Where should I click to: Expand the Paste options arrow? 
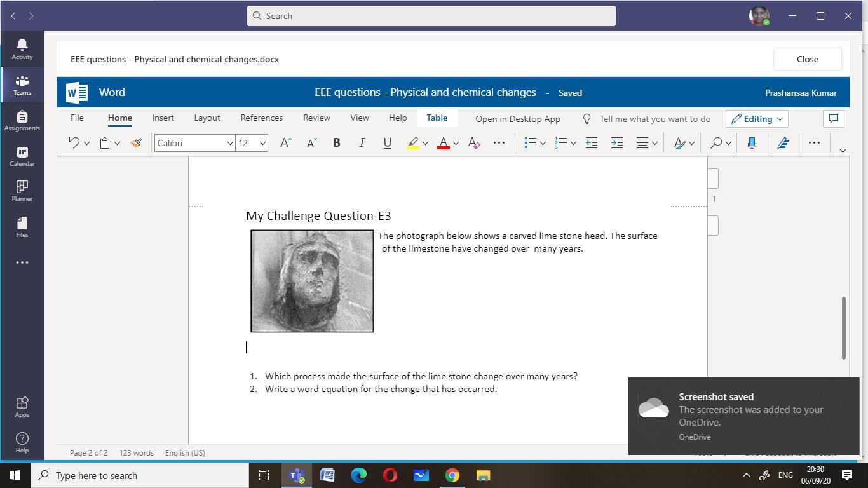[117, 143]
